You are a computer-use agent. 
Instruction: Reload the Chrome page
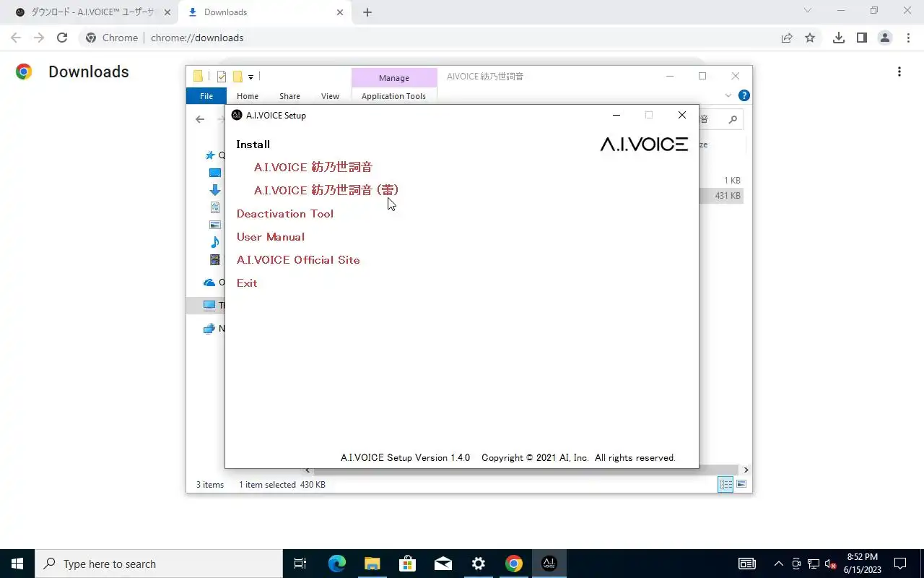[62, 38]
